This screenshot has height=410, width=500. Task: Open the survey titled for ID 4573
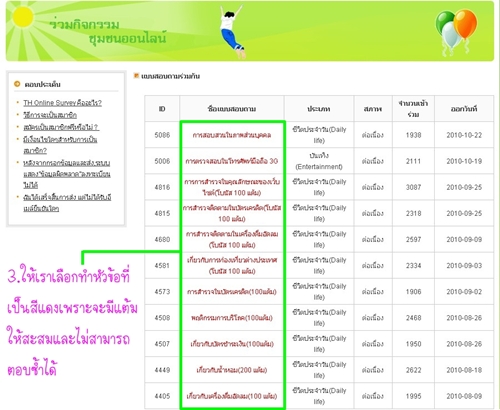[x=232, y=292]
